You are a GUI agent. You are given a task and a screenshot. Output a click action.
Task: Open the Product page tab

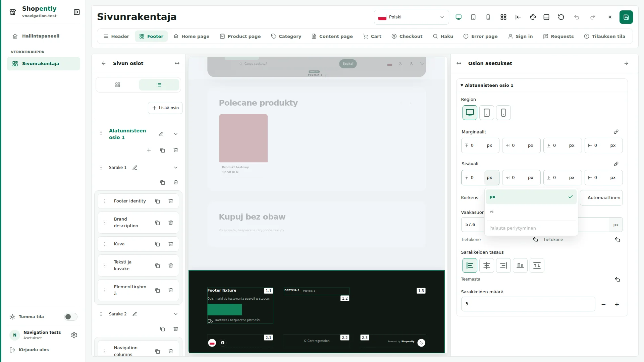[x=240, y=36]
